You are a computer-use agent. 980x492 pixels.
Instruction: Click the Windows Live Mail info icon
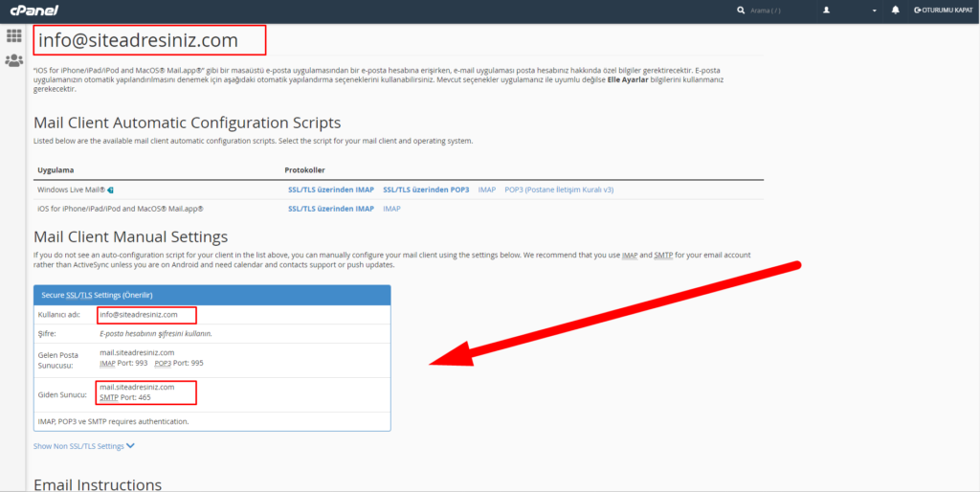click(x=111, y=190)
